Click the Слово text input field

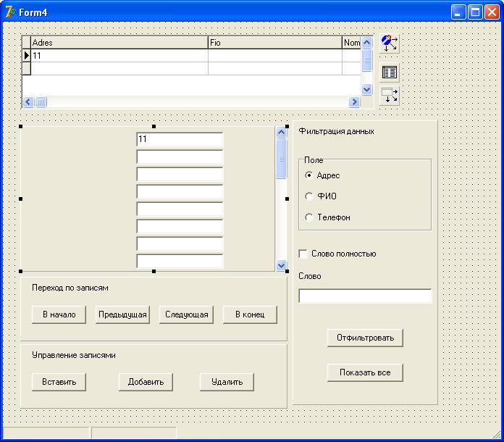pyautogui.click(x=365, y=296)
